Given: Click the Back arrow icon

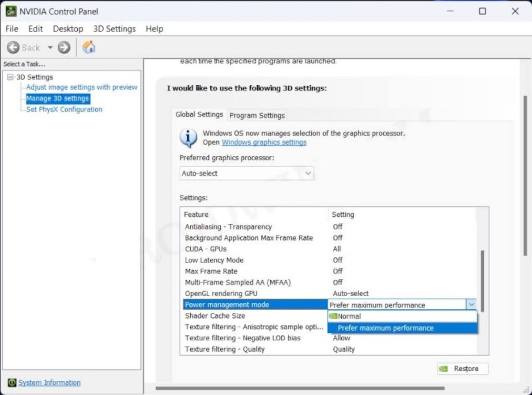Looking at the screenshot, I should (13, 47).
